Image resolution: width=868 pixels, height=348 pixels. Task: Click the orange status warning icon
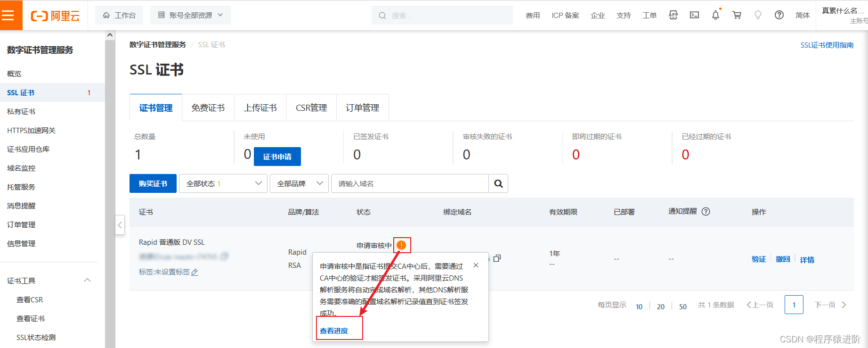(x=401, y=245)
